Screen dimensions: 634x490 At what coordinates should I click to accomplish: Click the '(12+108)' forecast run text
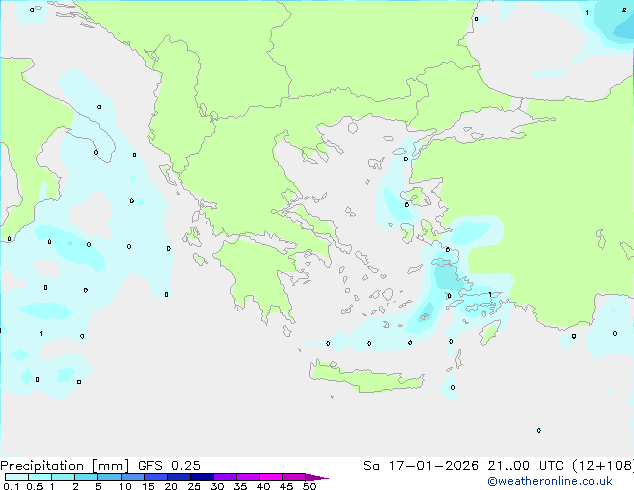603,466
